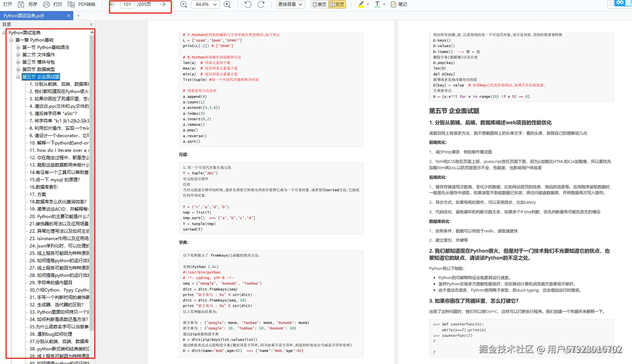This screenshot has width=632, height=364.
Task: Rotate page clockwise
Action: point(261,4)
